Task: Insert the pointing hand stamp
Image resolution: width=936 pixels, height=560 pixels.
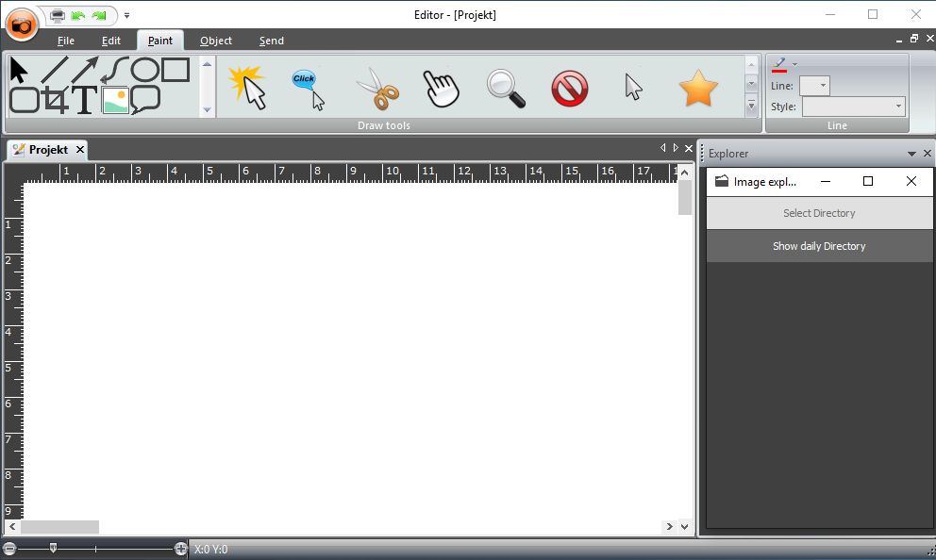Action: click(441, 89)
